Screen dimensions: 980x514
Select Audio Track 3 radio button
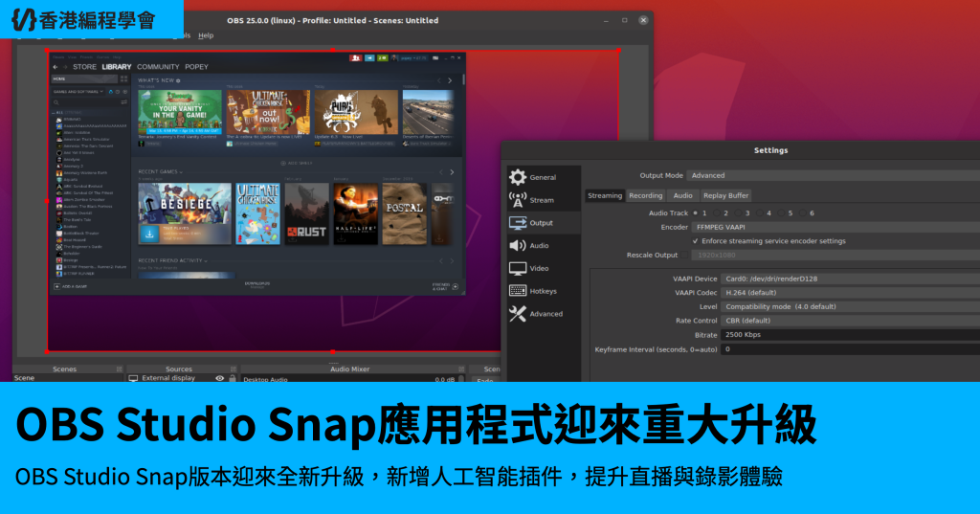(x=738, y=213)
